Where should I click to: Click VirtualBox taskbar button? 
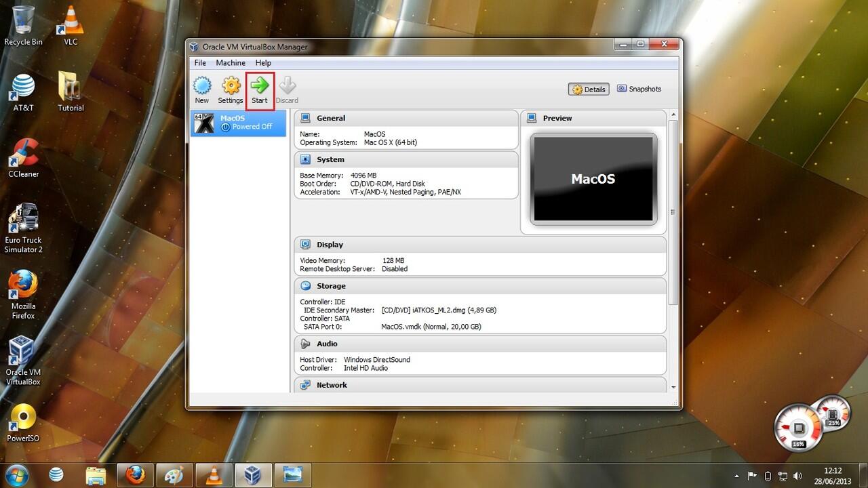[253, 474]
